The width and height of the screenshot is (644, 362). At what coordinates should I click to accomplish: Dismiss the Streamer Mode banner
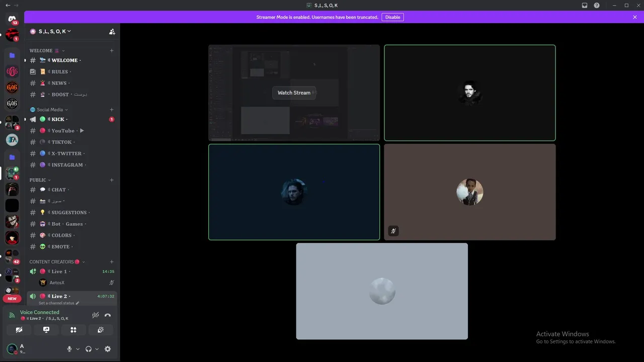click(635, 17)
